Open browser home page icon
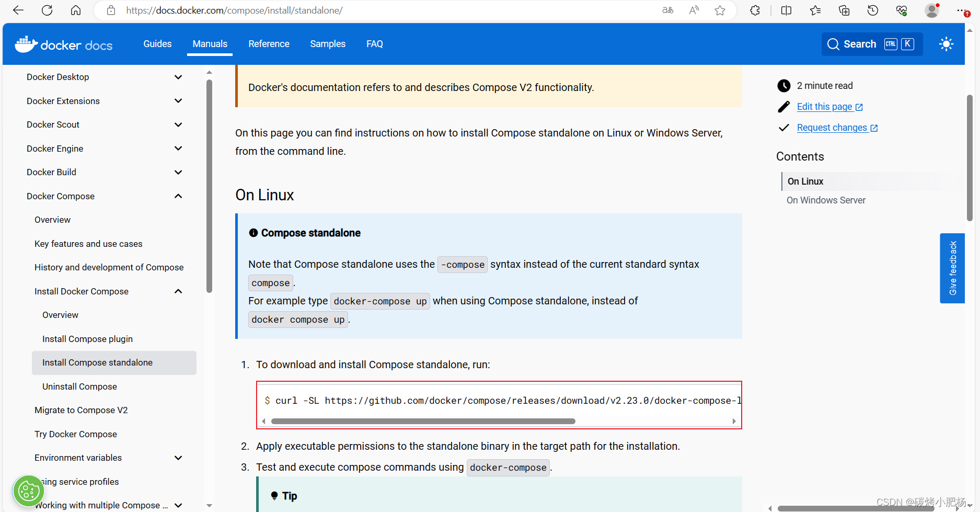 (x=76, y=10)
